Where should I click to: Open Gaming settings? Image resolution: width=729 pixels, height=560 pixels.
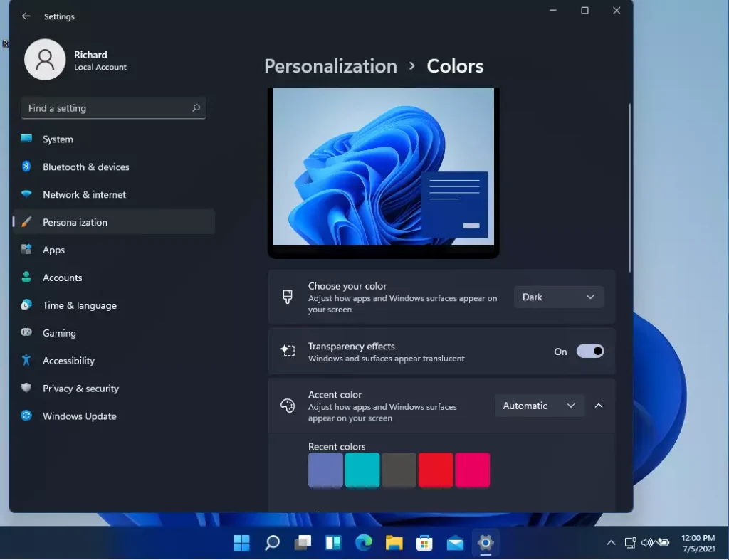click(114, 333)
